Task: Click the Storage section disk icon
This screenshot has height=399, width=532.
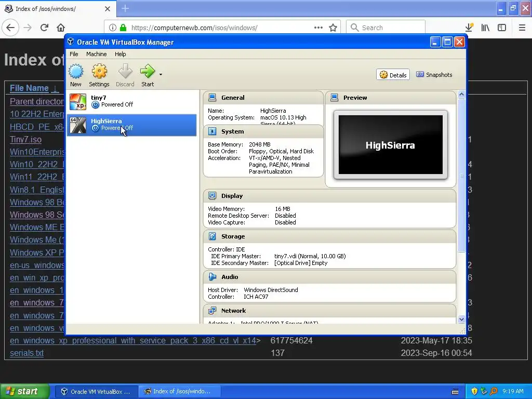Action: click(212, 236)
